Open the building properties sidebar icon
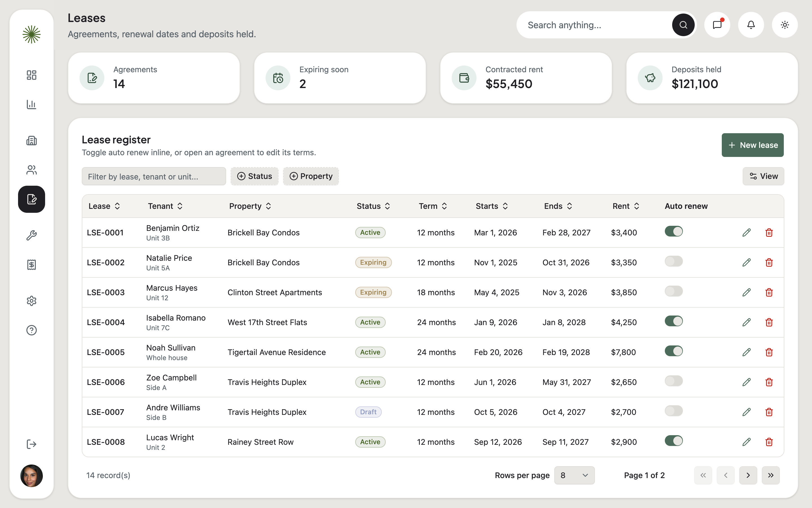The height and width of the screenshot is (508, 812). (32, 141)
